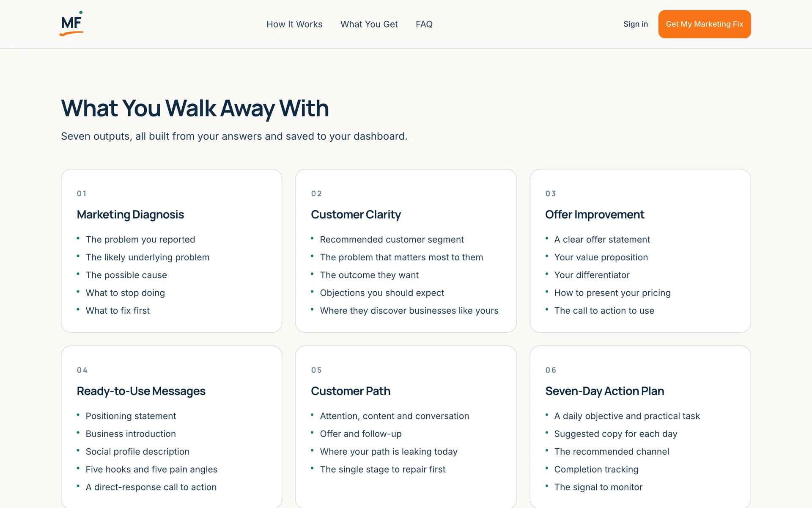The image size is (812, 508).
Task: Click Get My Marketing Fix button
Action: click(x=705, y=24)
